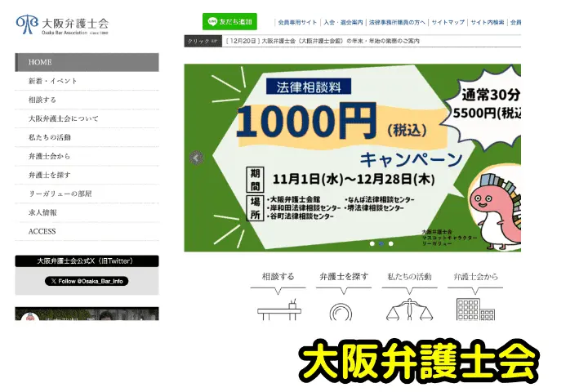The image size is (588, 392).
Task: Open 法律事務所職員の方へ link
Action: click(x=397, y=22)
